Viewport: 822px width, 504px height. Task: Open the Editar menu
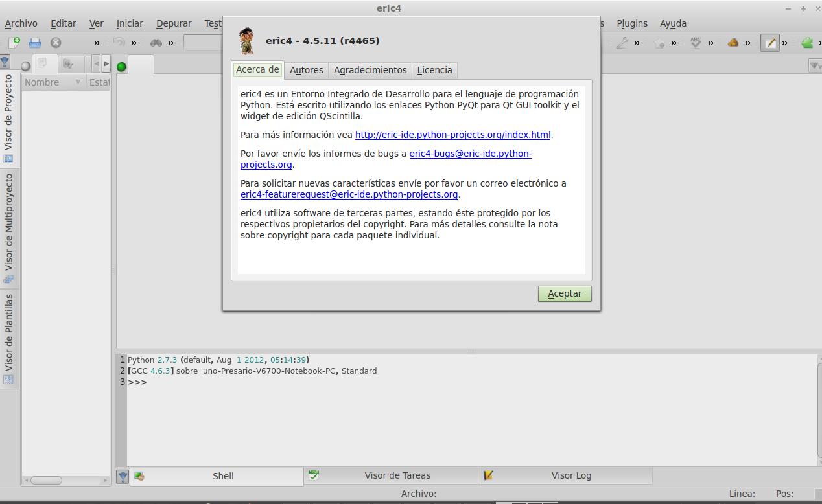(x=63, y=23)
